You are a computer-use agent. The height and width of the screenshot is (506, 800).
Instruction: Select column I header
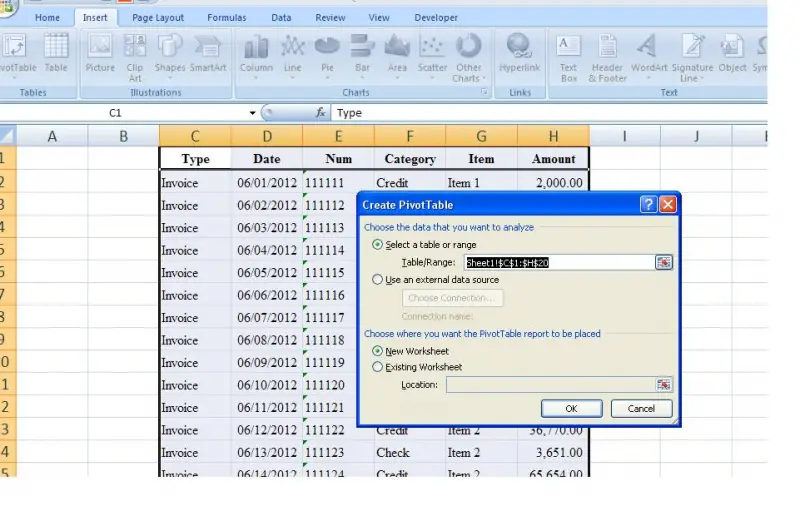click(x=624, y=136)
